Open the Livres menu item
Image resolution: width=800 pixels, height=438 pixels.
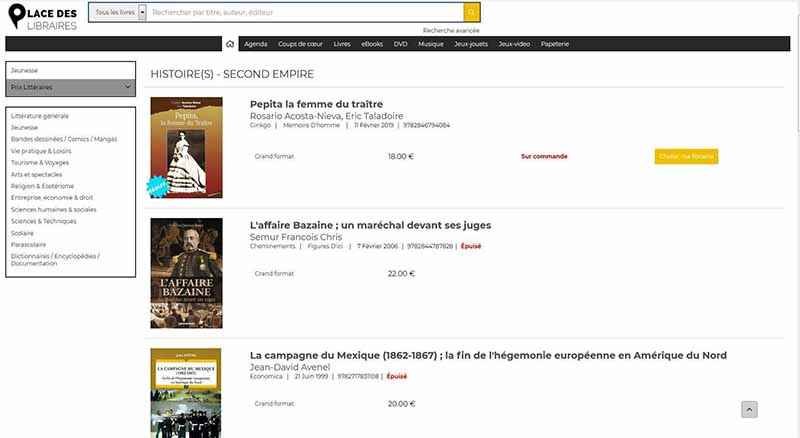tap(342, 44)
